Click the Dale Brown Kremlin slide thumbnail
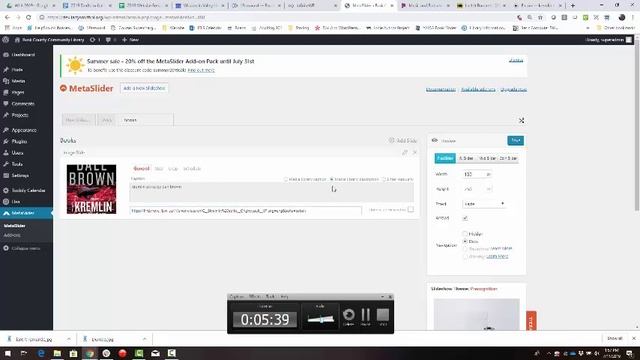 coord(91,189)
